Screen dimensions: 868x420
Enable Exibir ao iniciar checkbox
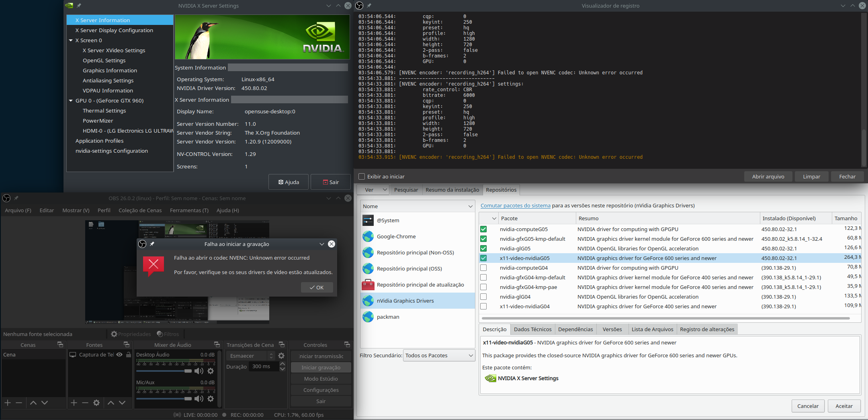coord(362,176)
